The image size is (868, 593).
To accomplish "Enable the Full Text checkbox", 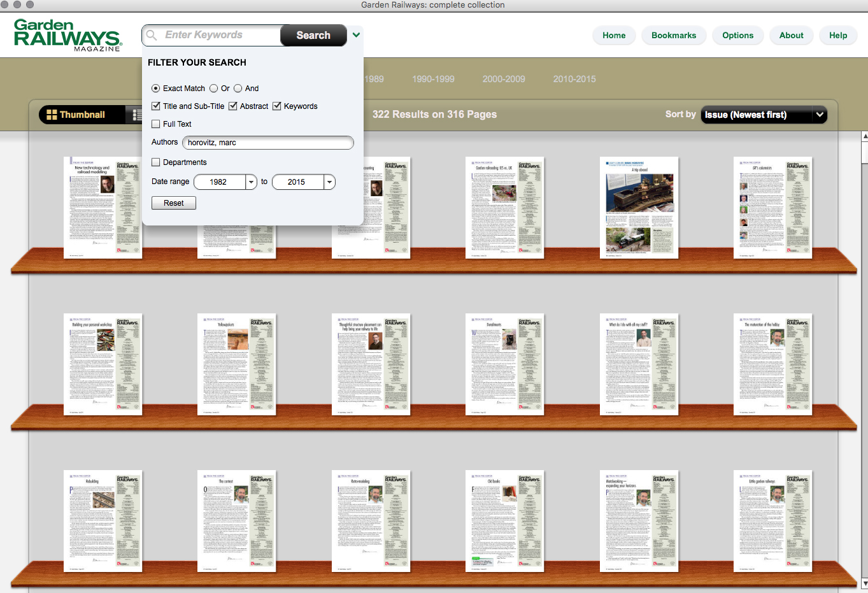I will [156, 124].
